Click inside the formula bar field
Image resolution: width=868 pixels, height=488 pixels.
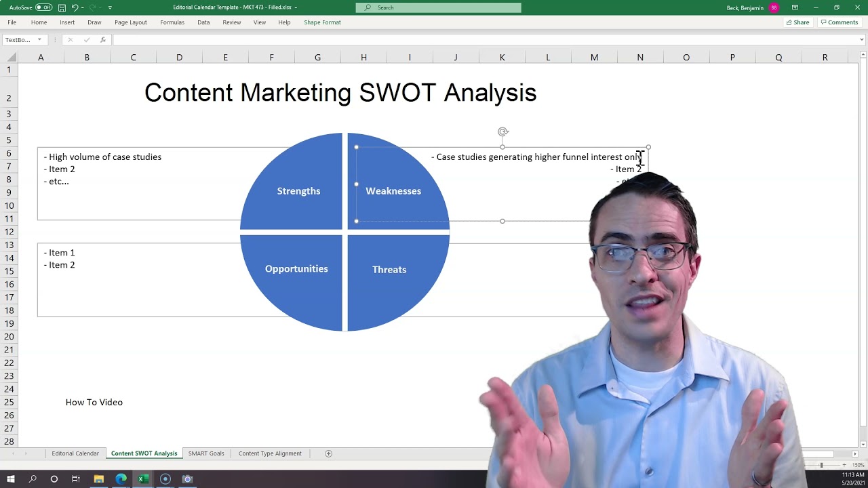[x=484, y=40]
